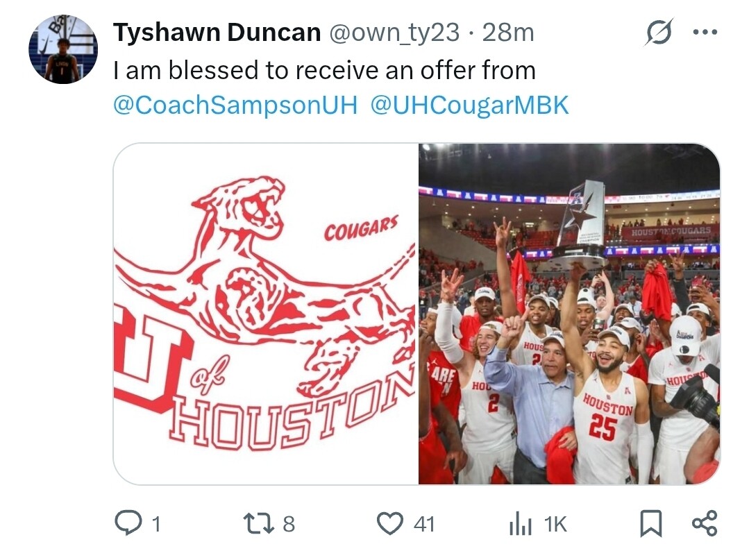Click the 8 reposts count
This screenshot has width=749, height=560.
289,524
